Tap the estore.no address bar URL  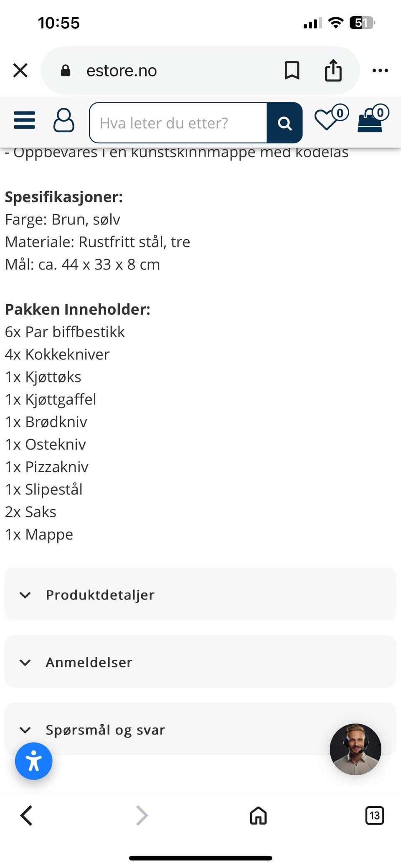pyautogui.click(x=122, y=71)
